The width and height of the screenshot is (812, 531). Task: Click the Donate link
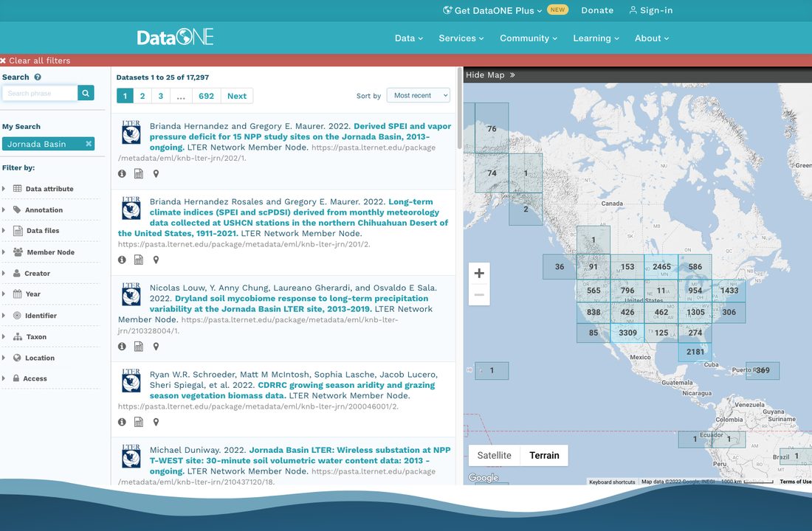597,10
